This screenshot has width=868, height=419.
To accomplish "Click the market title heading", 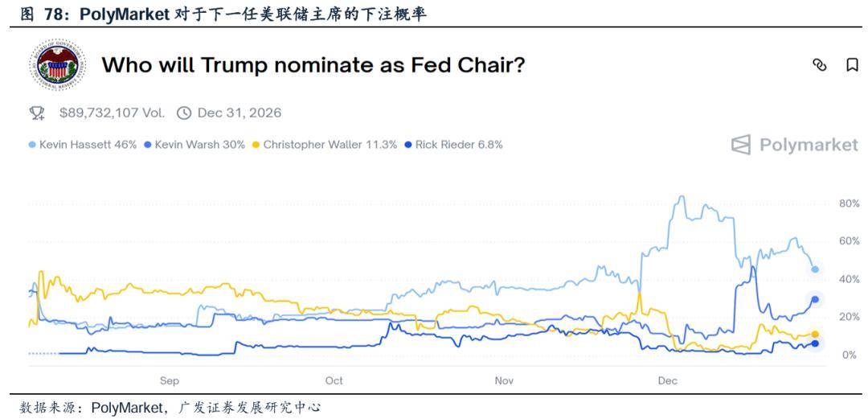I will click(x=313, y=64).
